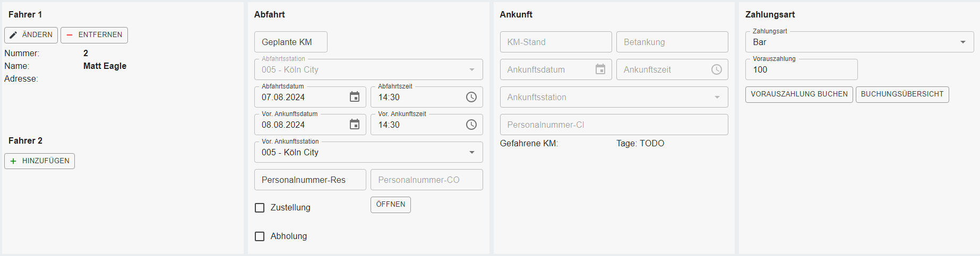The image size is (980, 256).
Task: Expand the Vor. Ankunftsstation dropdown
Action: click(472, 153)
